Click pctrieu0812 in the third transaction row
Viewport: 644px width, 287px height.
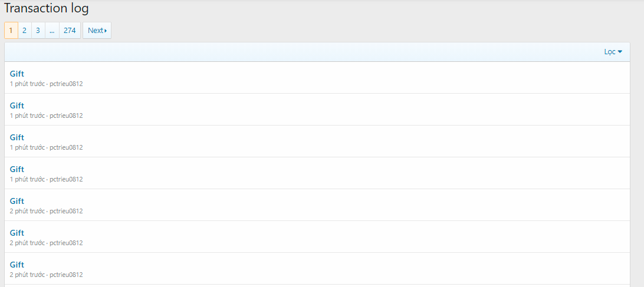point(66,147)
